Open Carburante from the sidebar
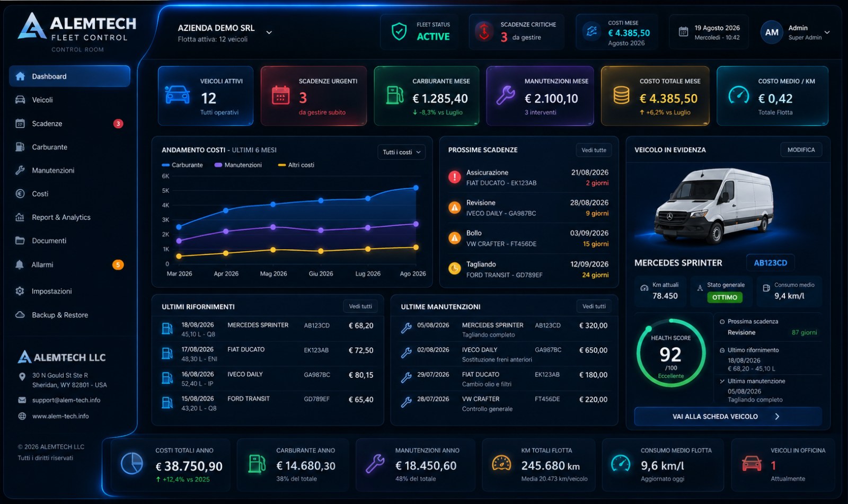 69,147
